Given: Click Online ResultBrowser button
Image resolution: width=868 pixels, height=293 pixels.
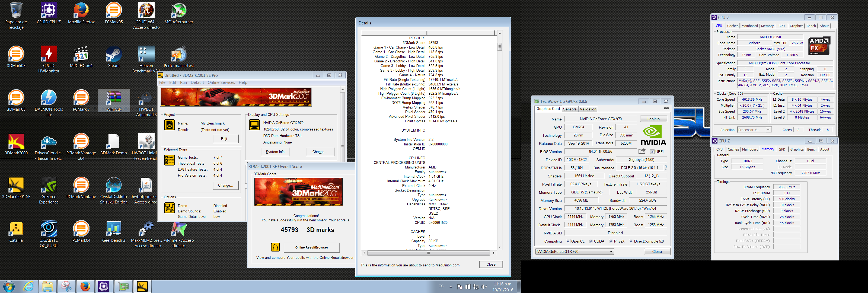Looking at the screenshot, I should [312, 247].
